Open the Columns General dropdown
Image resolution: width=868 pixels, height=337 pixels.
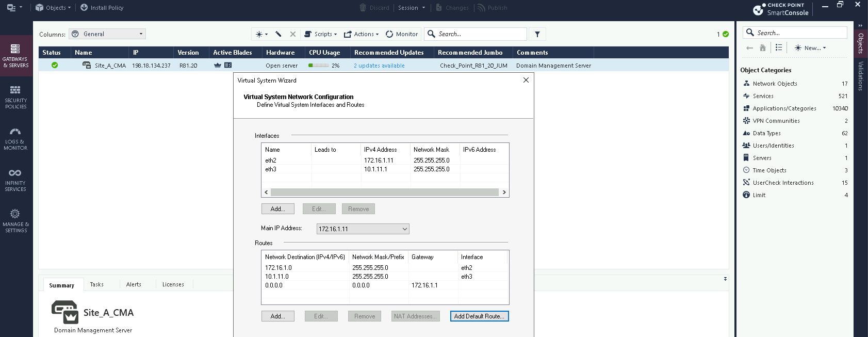107,34
